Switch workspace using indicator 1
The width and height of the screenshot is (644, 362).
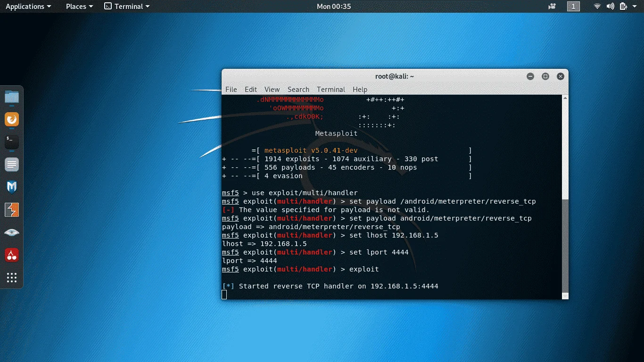pyautogui.click(x=573, y=7)
